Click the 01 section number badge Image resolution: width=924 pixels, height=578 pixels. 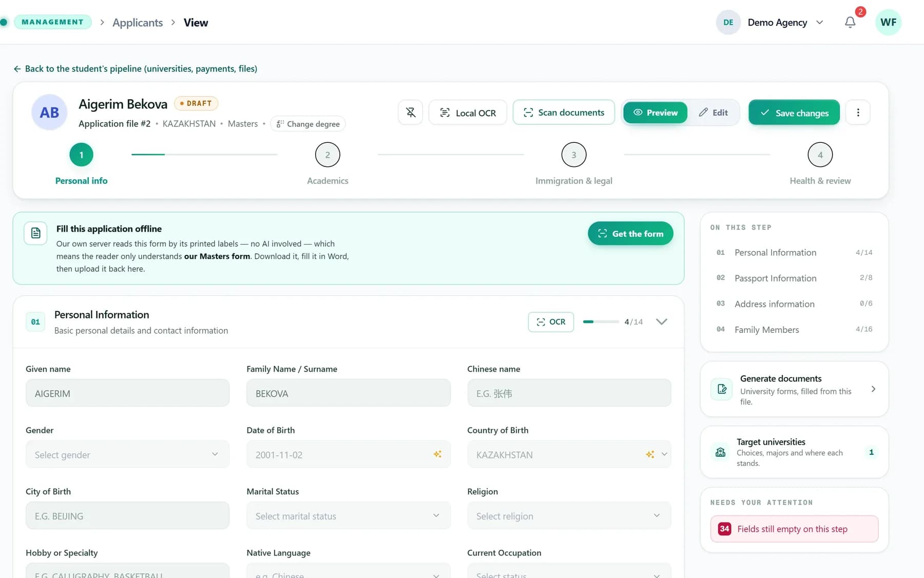click(x=35, y=322)
